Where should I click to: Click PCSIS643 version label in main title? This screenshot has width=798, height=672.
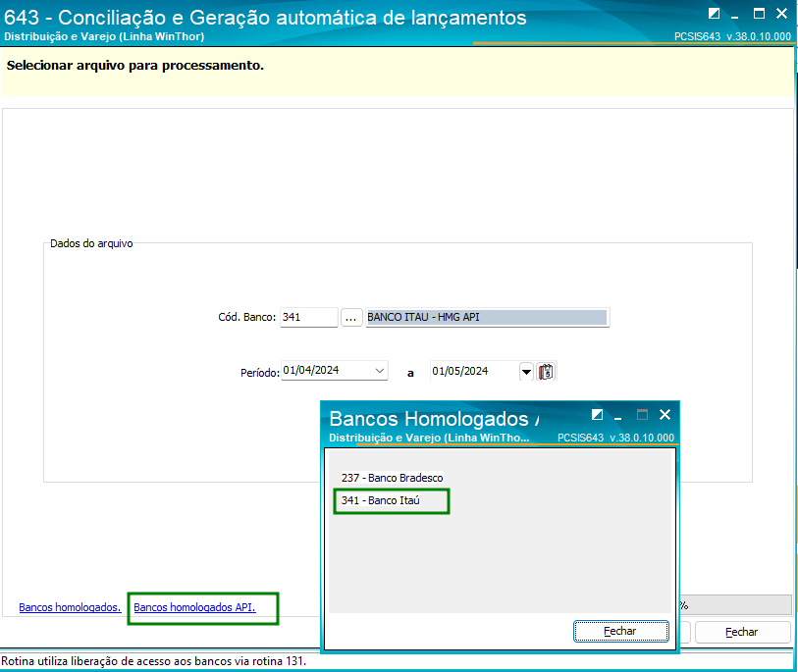pos(732,36)
